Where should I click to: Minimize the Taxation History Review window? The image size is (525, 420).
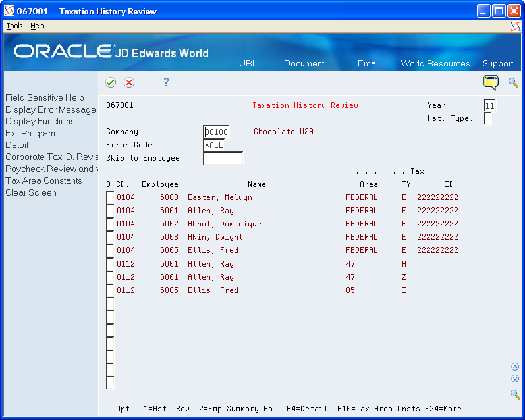coord(483,11)
